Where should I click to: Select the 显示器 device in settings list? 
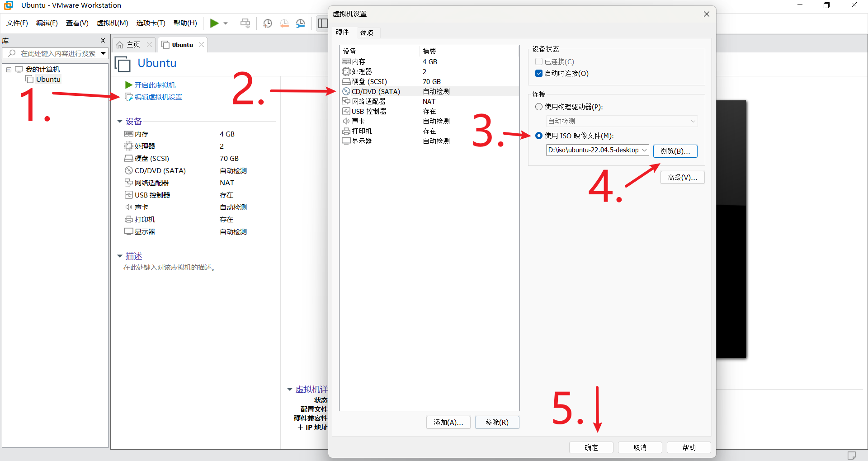(x=362, y=141)
